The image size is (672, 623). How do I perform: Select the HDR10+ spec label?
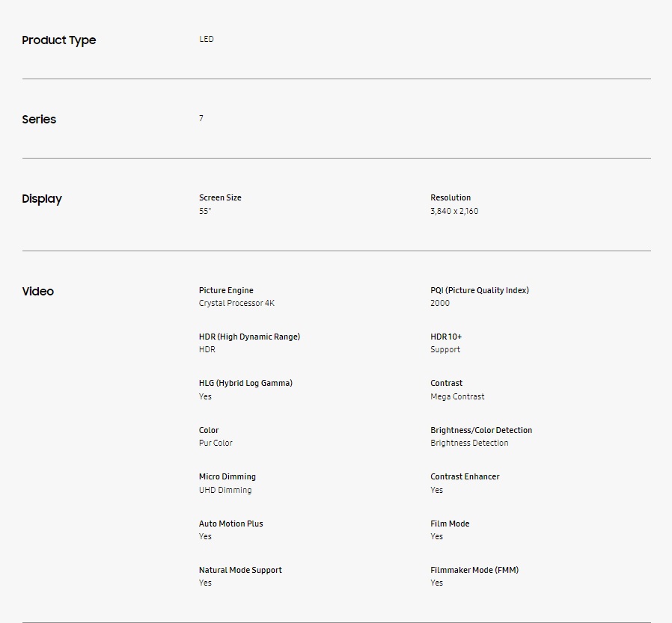pyautogui.click(x=446, y=337)
